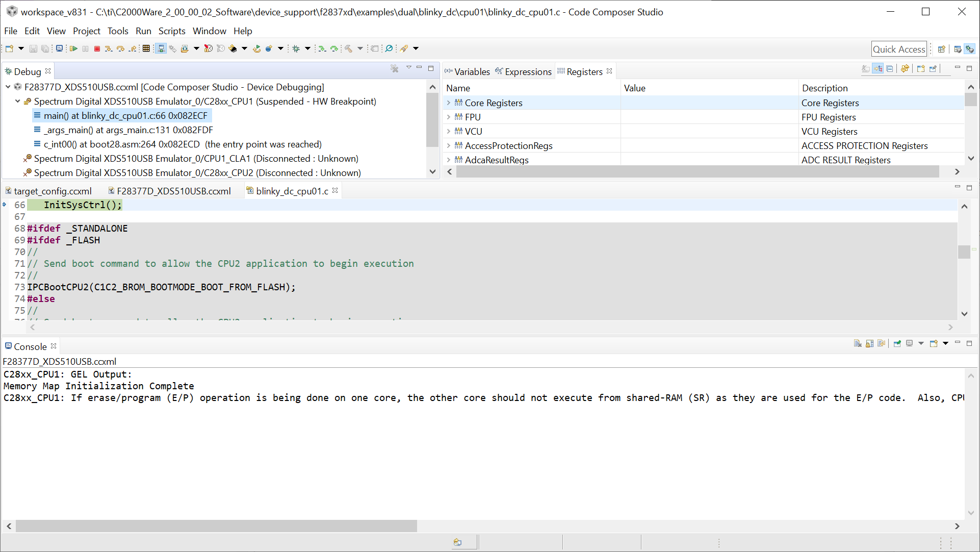Toggle Word Wrap in Console
Screen dimensions: 980x552
click(881, 343)
